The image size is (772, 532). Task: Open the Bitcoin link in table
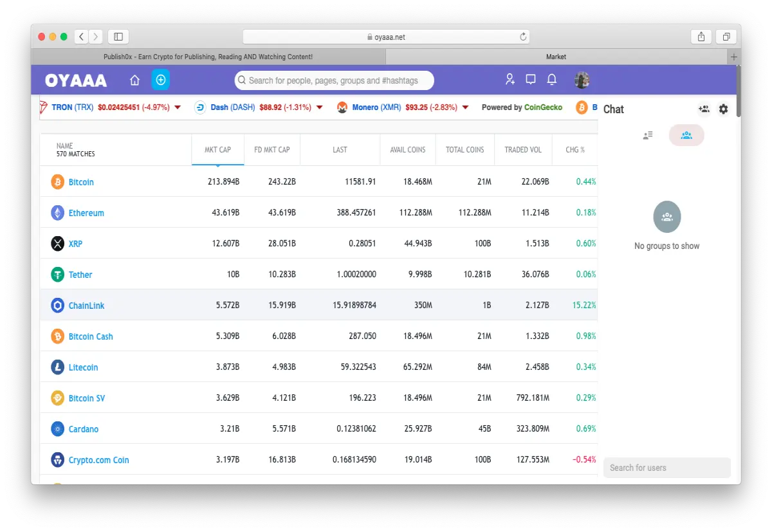81,182
